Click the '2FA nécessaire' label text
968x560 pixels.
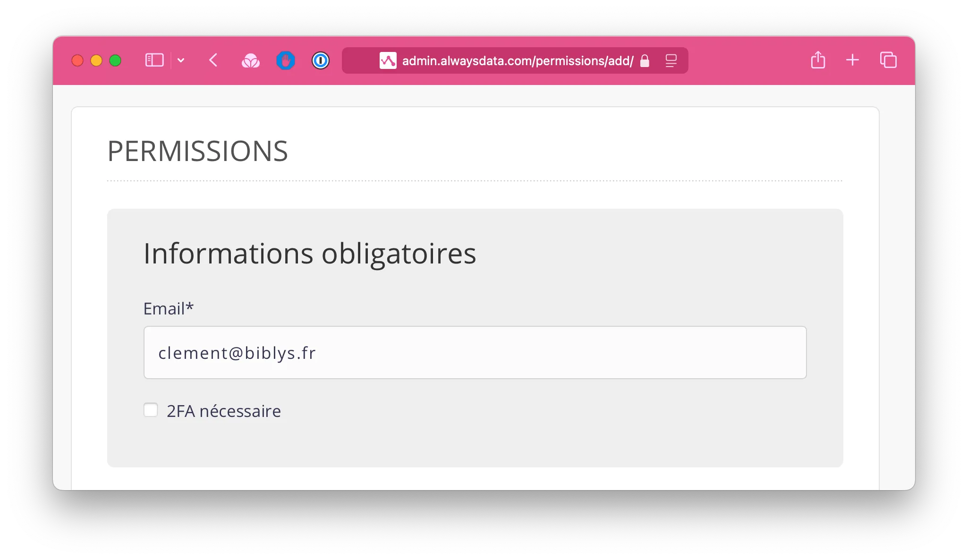pyautogui.click(x=224, y=411)
